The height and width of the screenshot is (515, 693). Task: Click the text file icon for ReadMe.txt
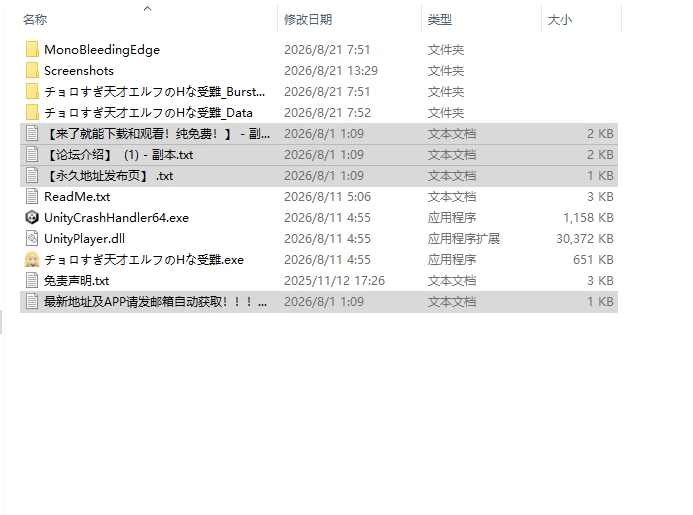[32, 197]
